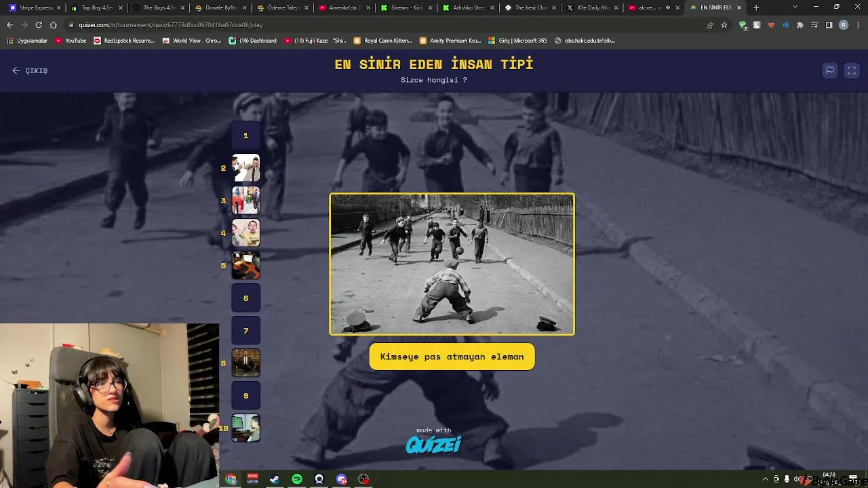Switch to the Stripe Express tab
Image resolution: width=868 pixels, height=488 pixels.
(35, 7)
